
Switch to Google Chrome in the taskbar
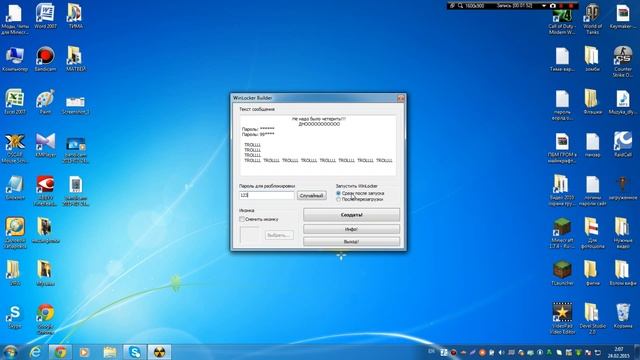coord(60,352)
